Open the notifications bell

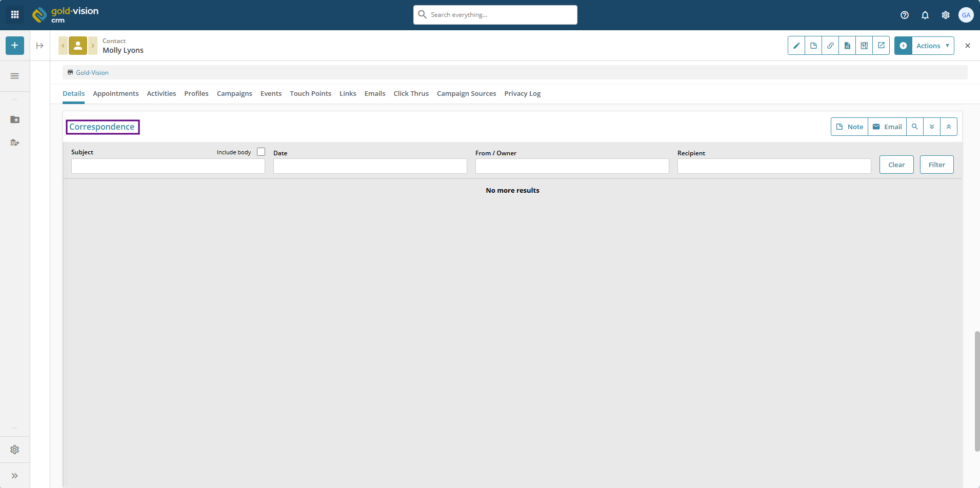click(925, 15)
